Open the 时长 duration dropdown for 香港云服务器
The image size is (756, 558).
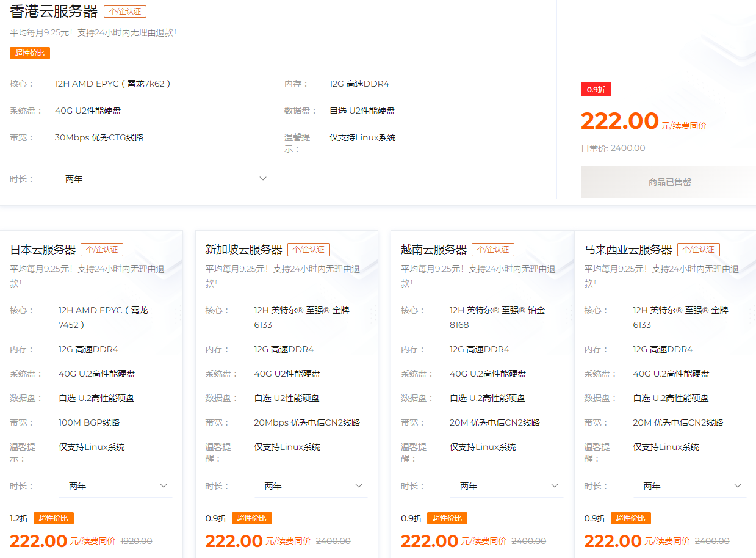[164, 178]
